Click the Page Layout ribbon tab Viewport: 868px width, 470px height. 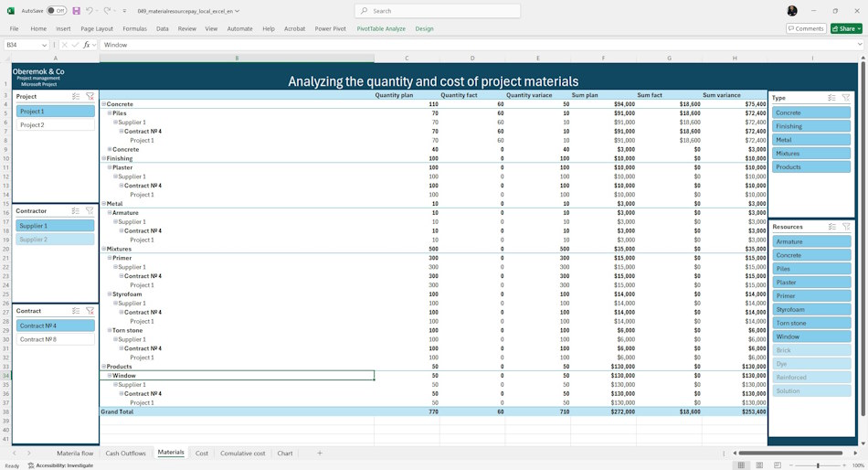(x=97, y=29)
